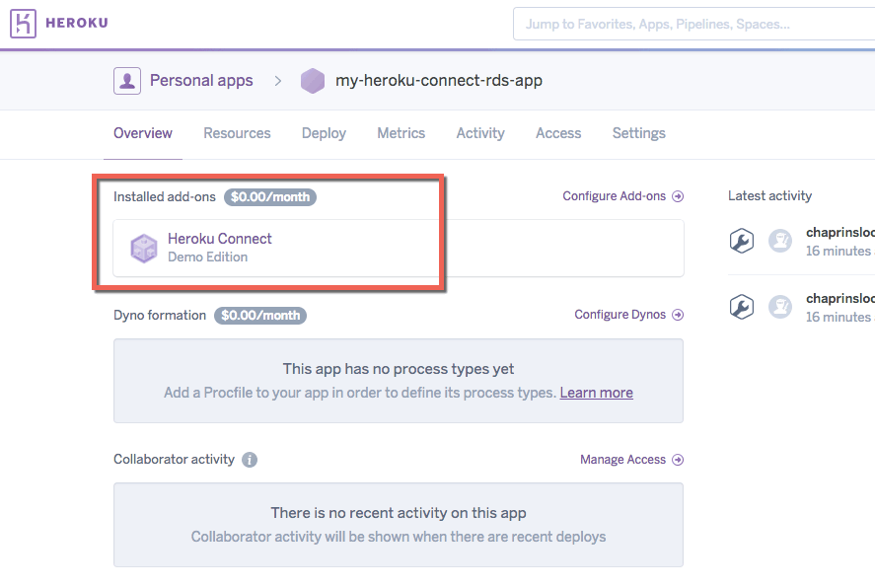Viewport: 875px width, 588px height.
Task: Click the first activity user avatar
Action: [x=780, y=241]
